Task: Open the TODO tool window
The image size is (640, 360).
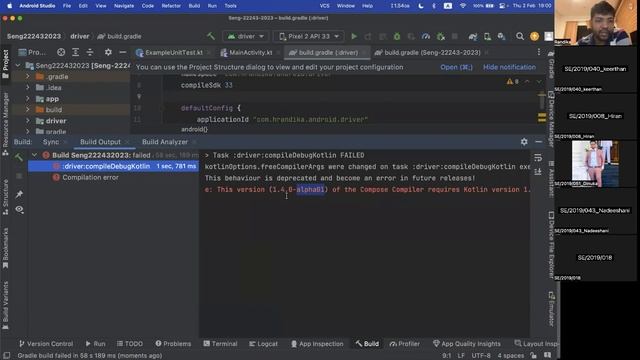Action: click(x=130, y=344)
